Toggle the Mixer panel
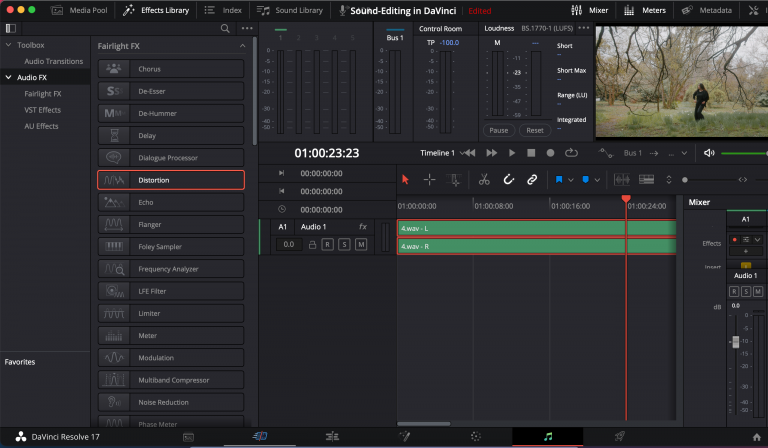 click(590, 10)
